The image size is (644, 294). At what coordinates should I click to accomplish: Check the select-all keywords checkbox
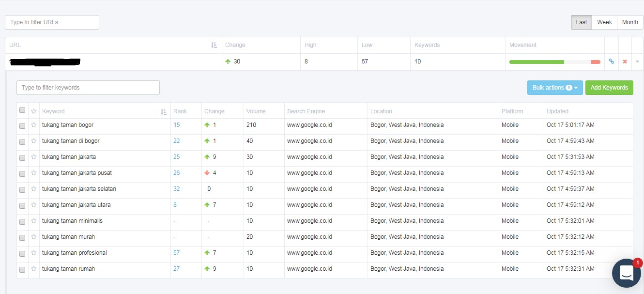click(x=22, y=110)
